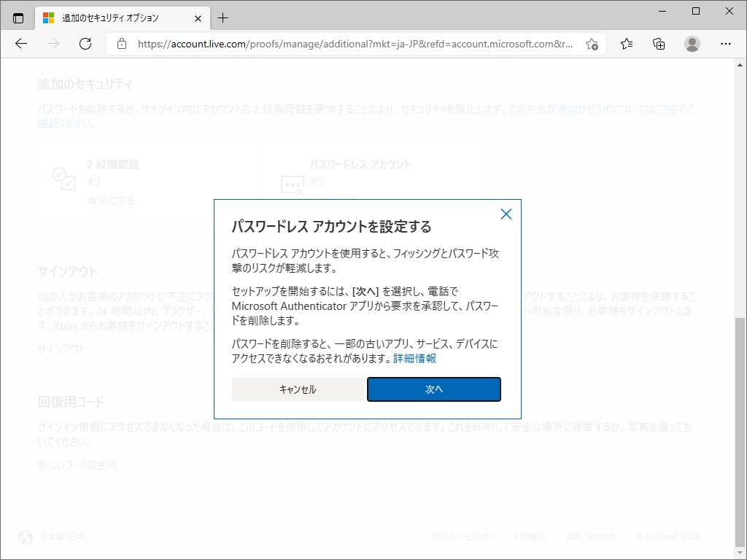Open Edge Collections icon
The height and width of the screenshot is (560, 747).
coord(659,44)
